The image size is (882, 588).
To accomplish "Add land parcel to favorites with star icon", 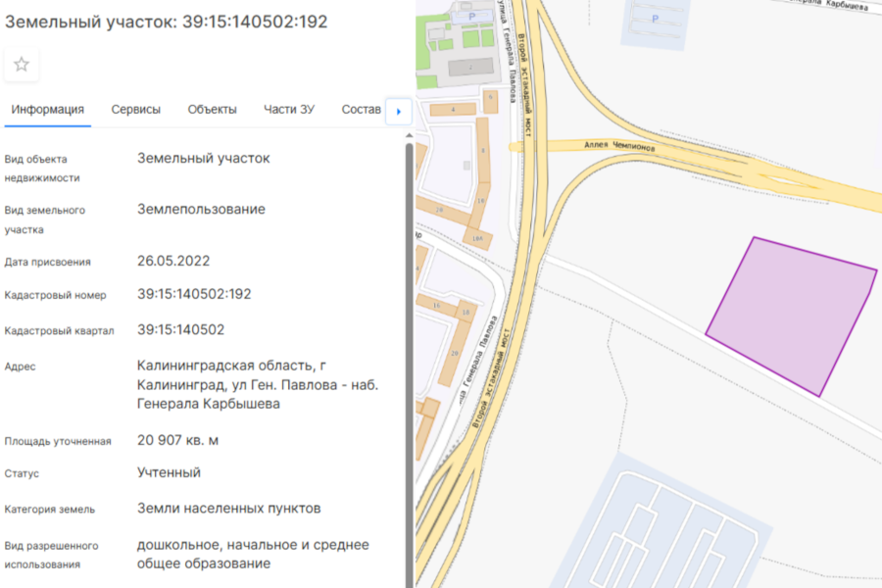I will point(22,65).
